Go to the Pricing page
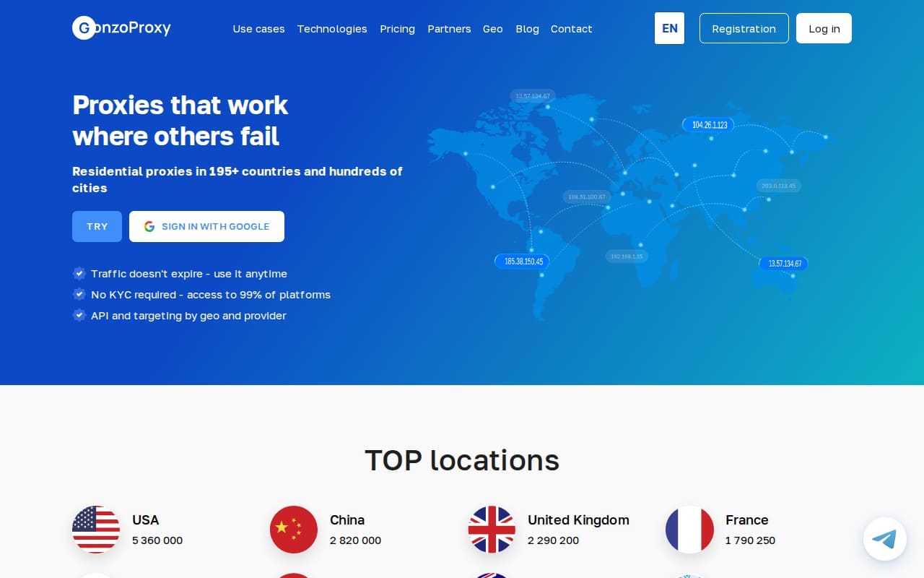The height and width of the screenshot is (578, 924). coord(397,29)
